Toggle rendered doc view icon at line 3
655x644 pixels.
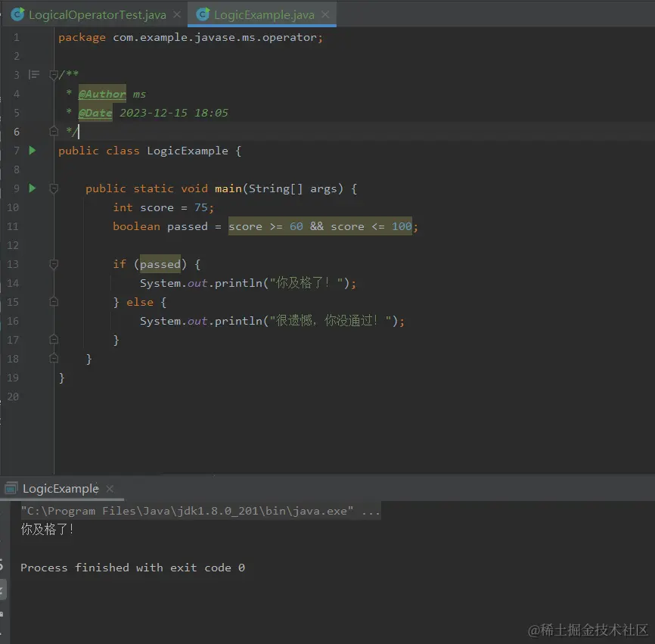coord(34,75)
